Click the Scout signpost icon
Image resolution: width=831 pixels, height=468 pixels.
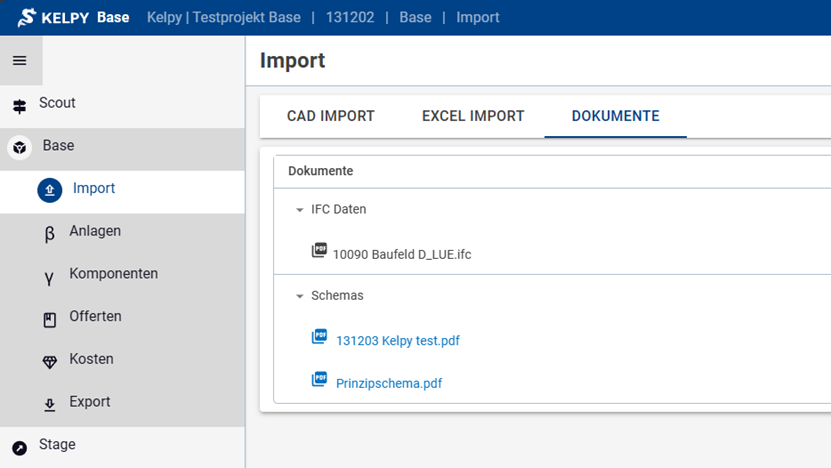19,104
